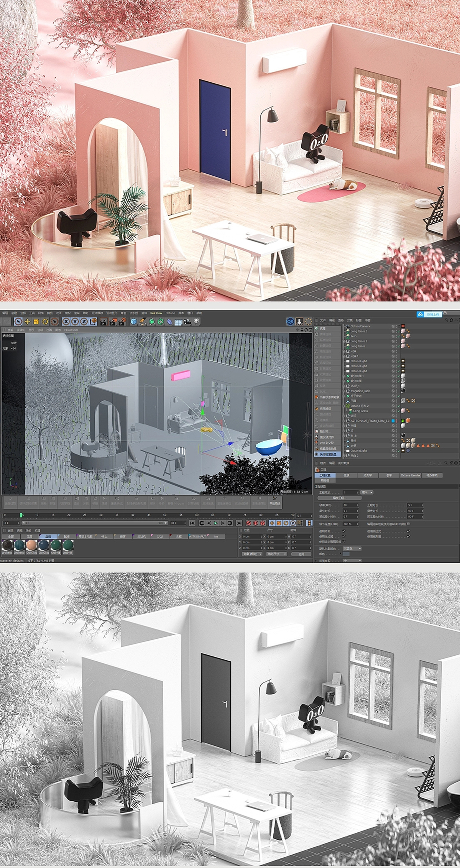
Task: Toggle the Long Grass.3 green checkmark
Action: tap(399, 331)
